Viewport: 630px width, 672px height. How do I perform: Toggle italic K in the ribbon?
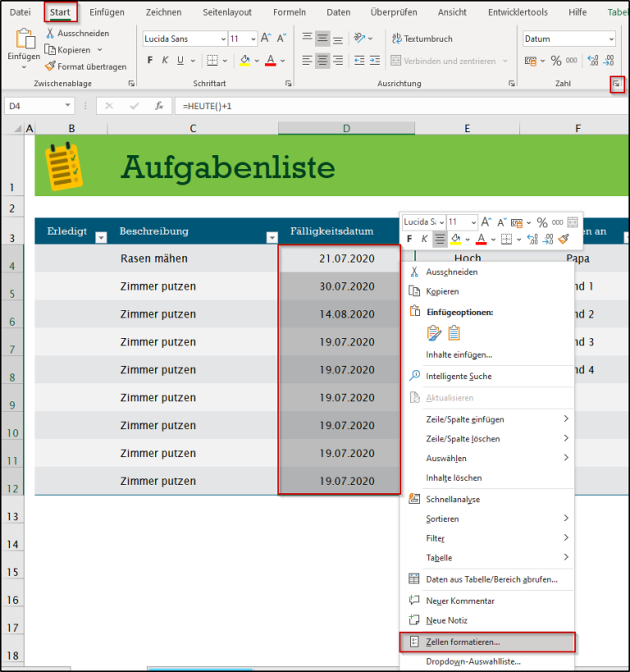tap(166, 60)
